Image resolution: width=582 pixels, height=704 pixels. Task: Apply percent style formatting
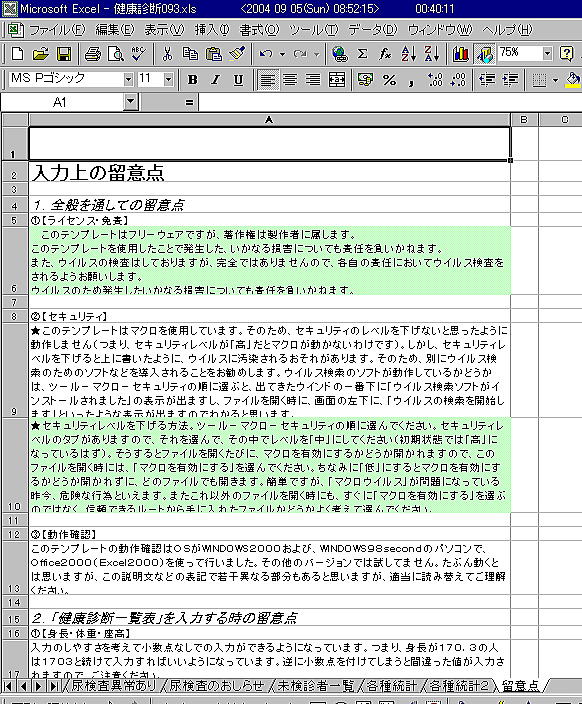[389, 80]
